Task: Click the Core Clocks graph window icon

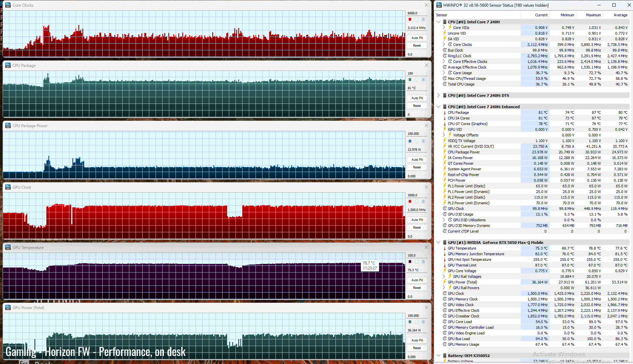Action: (x=8, y=5)
